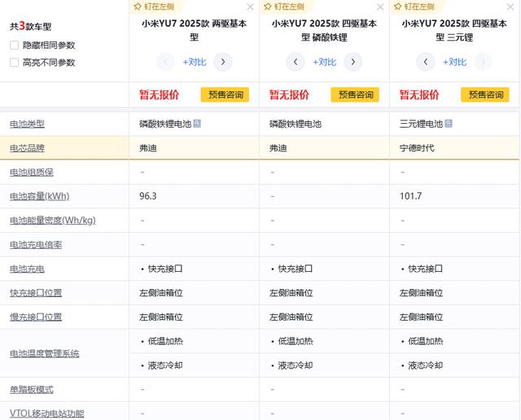Open the info icon beside 两驱 磷酸铁锂电池
The height and width of the screenshot is (420, 521).
pyautogui.click(x=197, y=124)
